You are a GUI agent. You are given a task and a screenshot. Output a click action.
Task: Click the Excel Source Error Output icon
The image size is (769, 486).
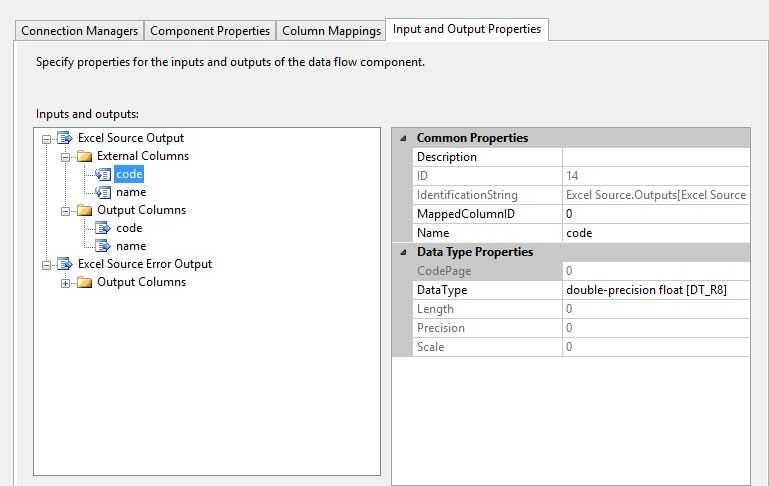65,264
